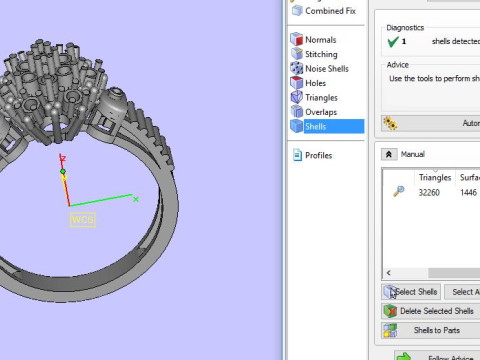The width and height of the screenshot is (480, 360).
Task: Click the horizontal scrollbar of shell list
Action: pyautogui.click(x=454, y=273)
